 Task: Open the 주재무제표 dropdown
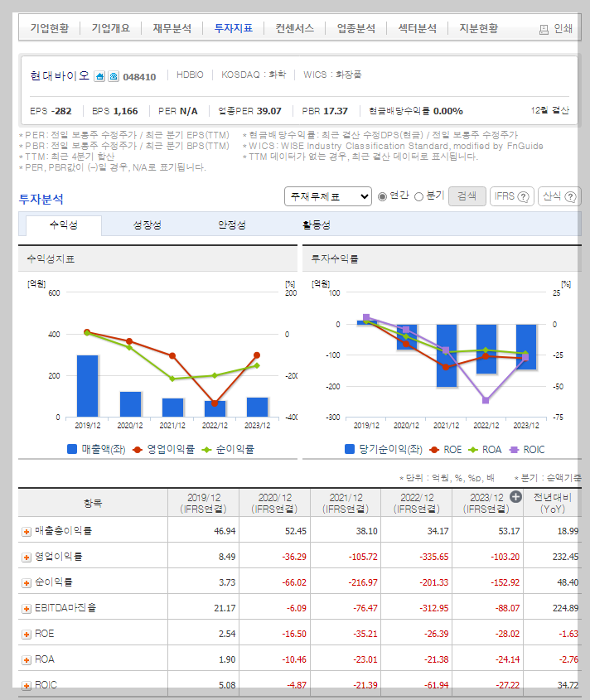(x=328, y=196)
